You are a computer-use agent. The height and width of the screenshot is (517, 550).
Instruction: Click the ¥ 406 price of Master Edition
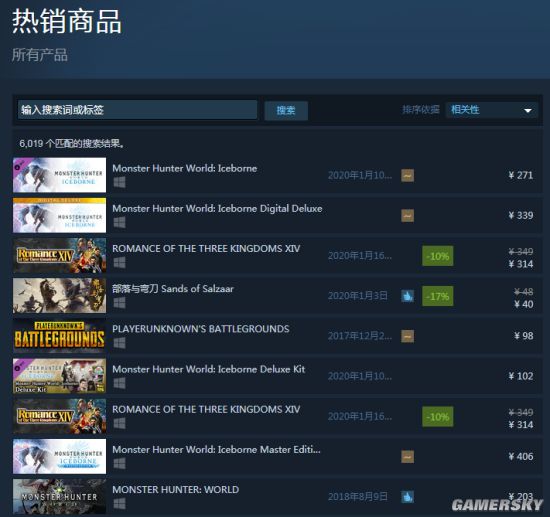[521, 457]
